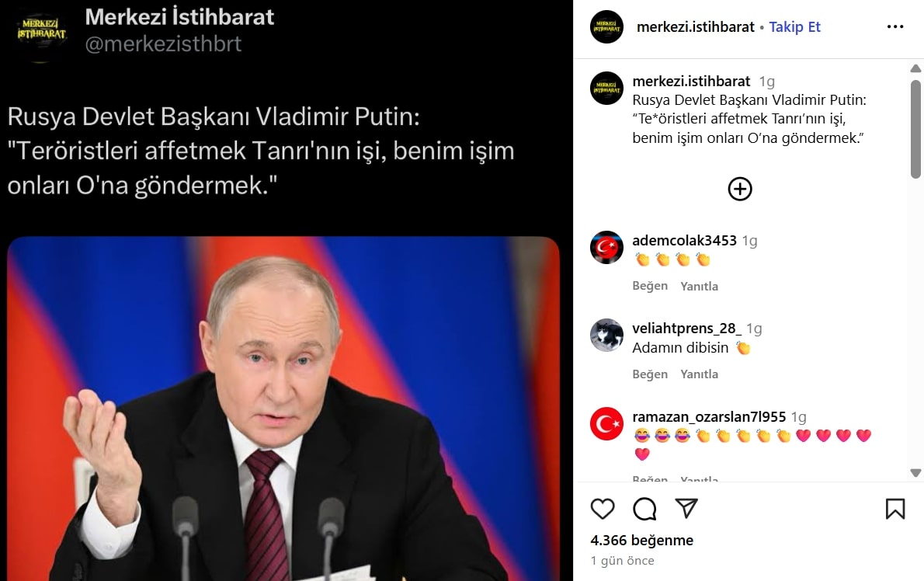Open ramazan_ozarslan7l955 flag avatar

606,423
